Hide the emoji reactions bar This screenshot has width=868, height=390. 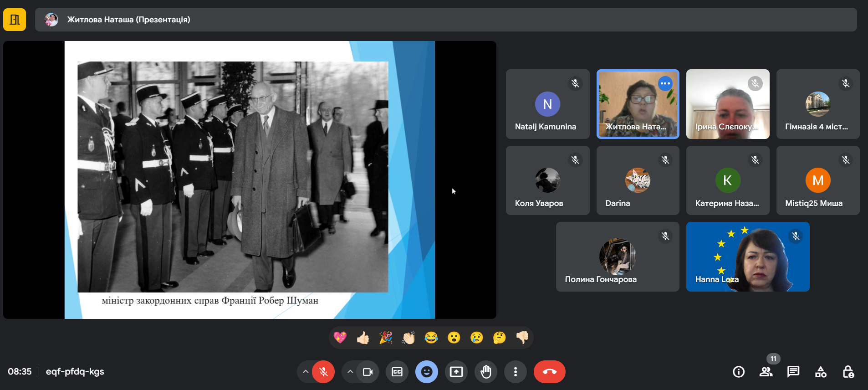click(x=427, y=372)
